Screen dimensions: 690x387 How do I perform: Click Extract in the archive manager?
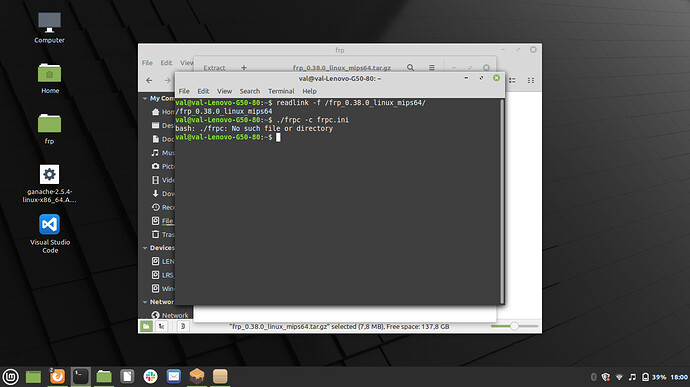214,68
